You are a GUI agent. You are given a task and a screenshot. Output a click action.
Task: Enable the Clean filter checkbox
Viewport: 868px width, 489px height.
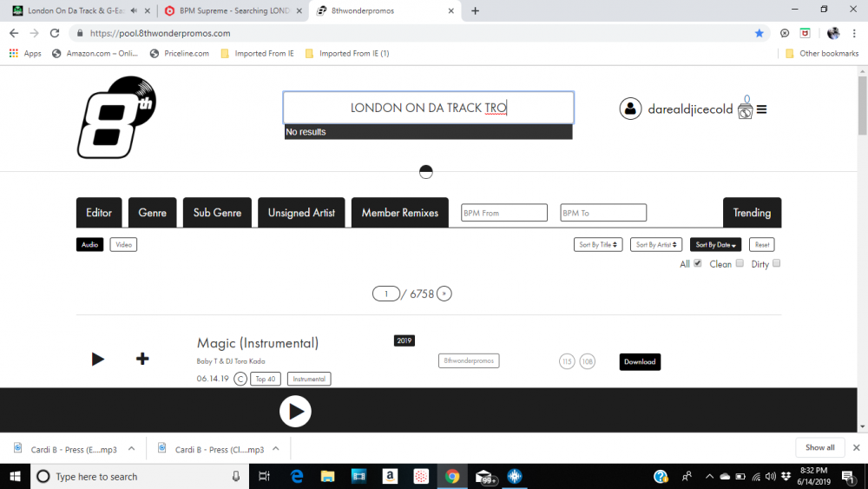click(x=740, y=263)
